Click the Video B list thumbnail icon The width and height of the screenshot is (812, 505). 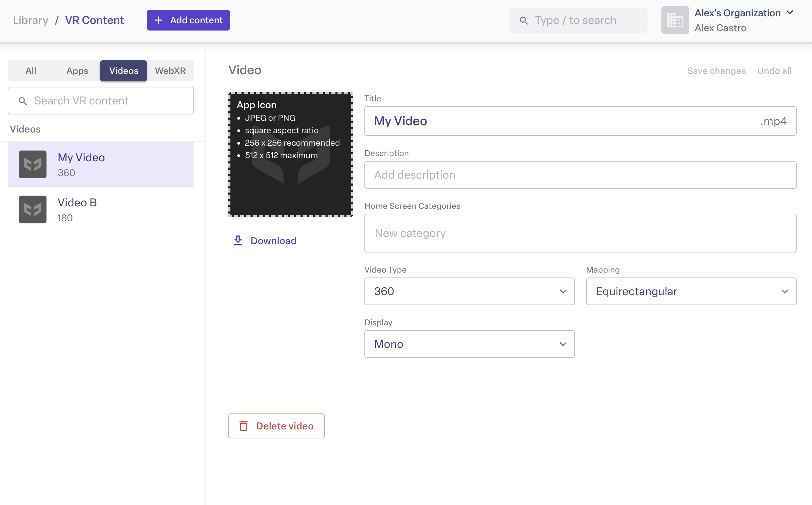[x=33, y=209]
